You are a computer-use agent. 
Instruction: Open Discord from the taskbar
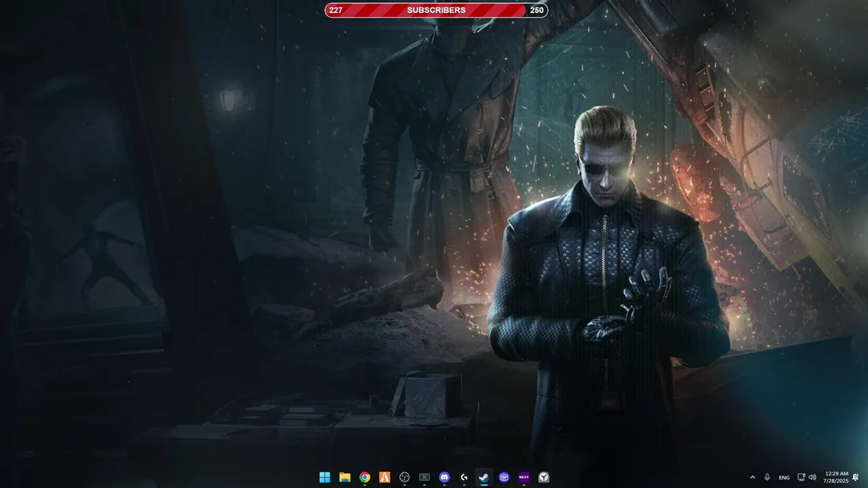444,477
